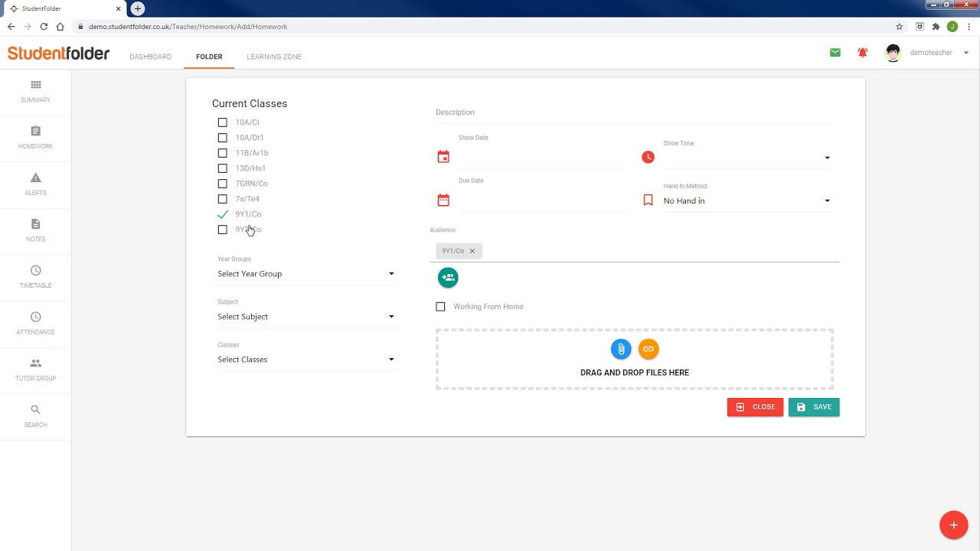
Task: Click the browser home icon
Action: click(60, 26)
